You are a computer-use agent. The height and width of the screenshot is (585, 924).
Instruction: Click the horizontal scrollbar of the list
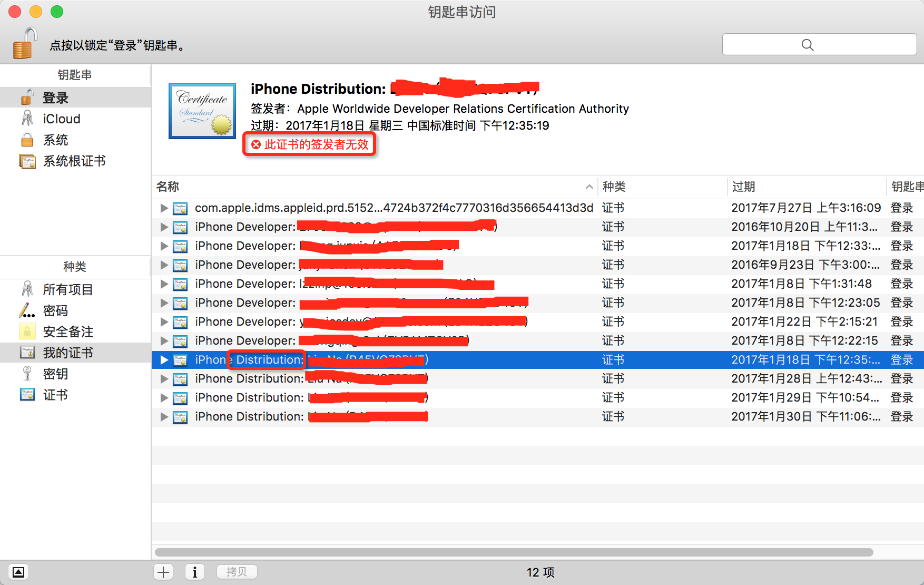coord(514,552)
